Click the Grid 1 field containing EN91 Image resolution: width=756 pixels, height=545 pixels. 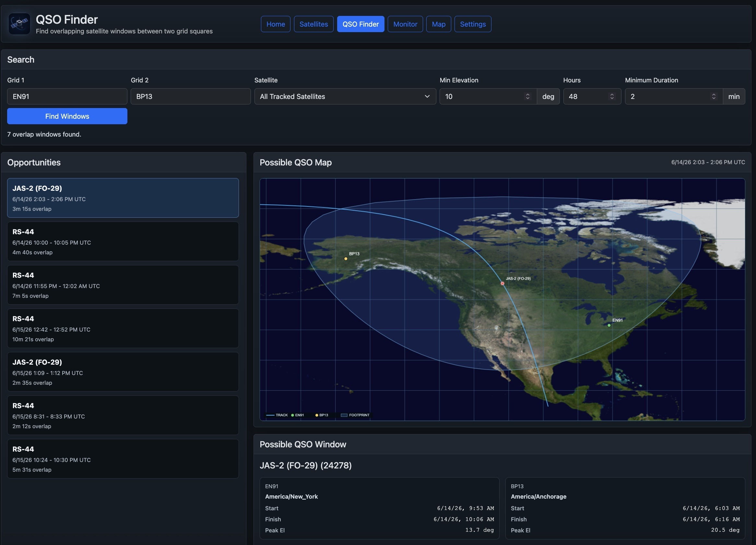67,96
